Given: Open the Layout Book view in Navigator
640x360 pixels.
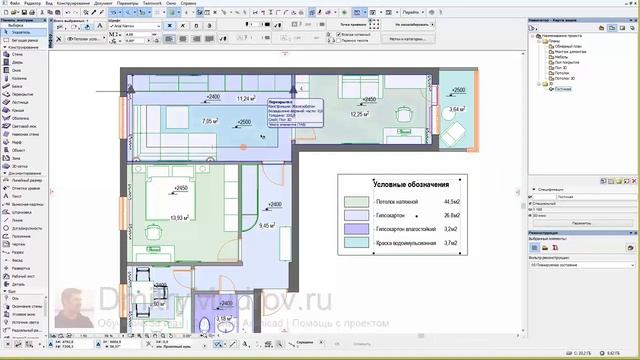Looking at the screenshot, I should pyautogui.click(x=622, y=28).
